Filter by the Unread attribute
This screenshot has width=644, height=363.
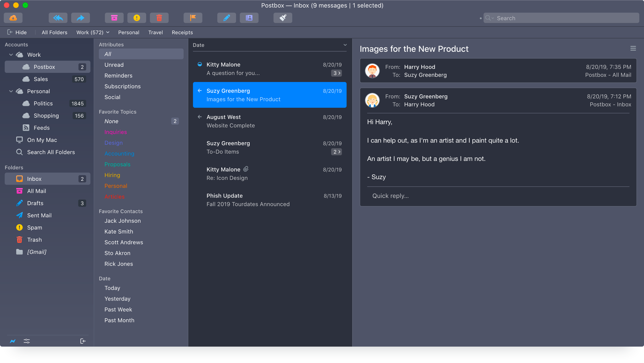114,65
